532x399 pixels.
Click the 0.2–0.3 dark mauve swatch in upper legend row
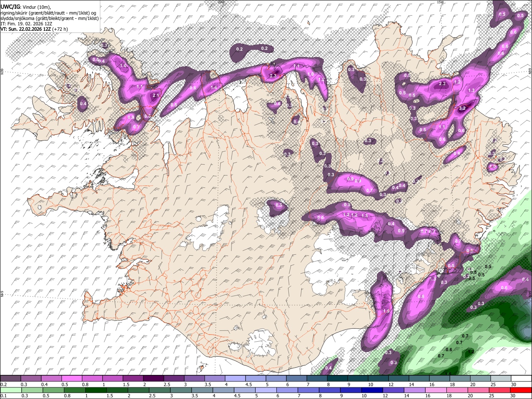[10, 378]
